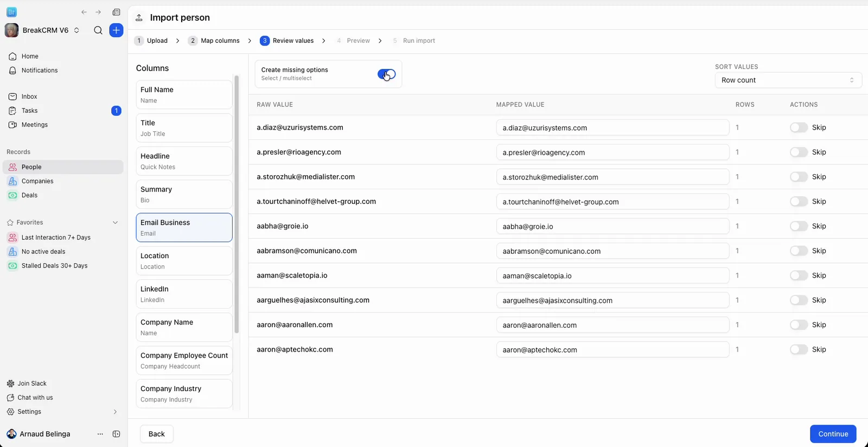Expand the Settings submenu arrow
868x447 pixels.
pyautogui.click(x=115, y=412)
